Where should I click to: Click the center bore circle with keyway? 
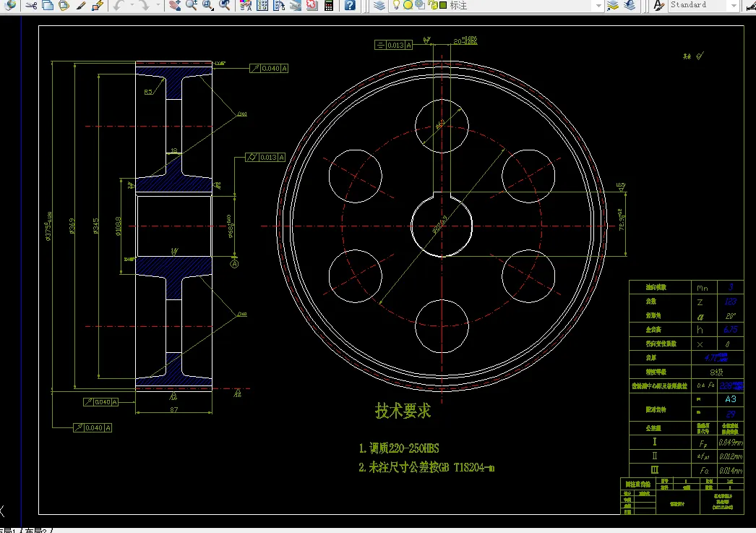pyautogui.click(x=442, y=225)
